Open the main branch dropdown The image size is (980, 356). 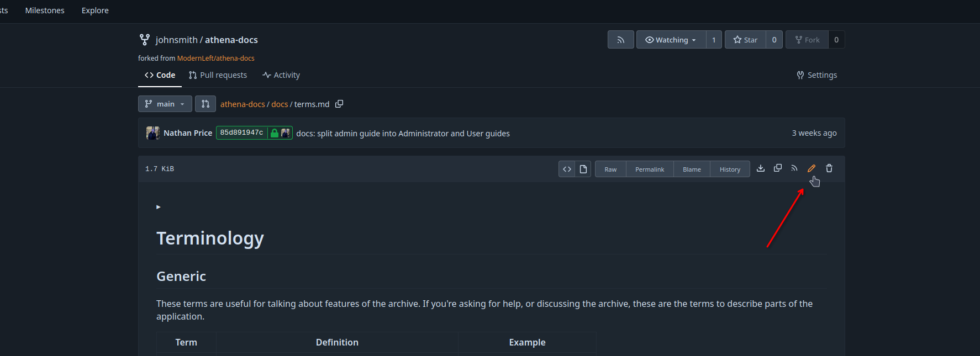pyautogui.click(x=165, y=104)
